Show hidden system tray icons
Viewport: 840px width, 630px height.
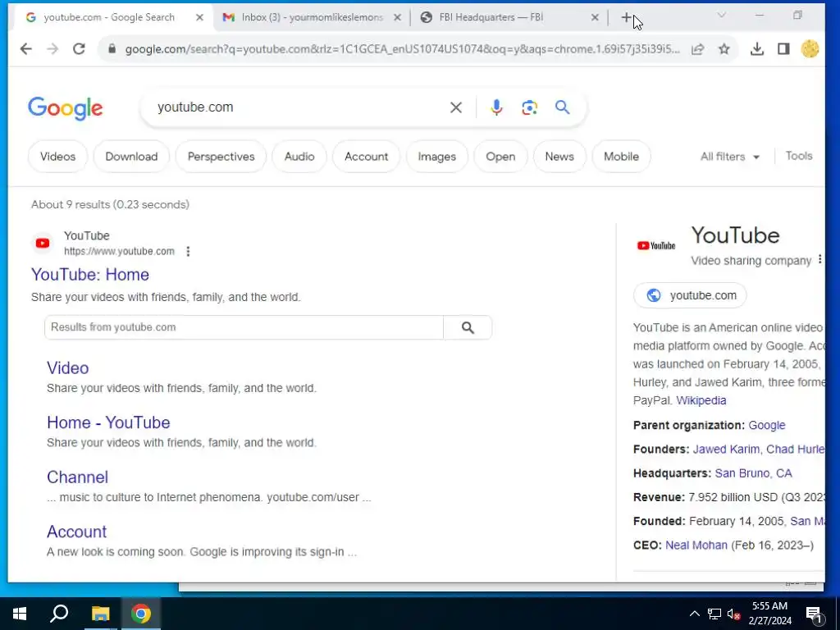[694, 614]
